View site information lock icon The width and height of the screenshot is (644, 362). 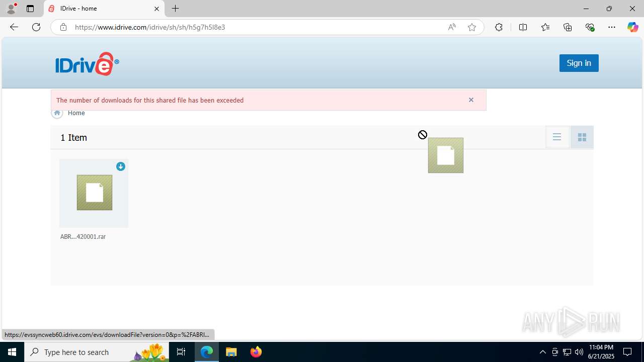63,27
